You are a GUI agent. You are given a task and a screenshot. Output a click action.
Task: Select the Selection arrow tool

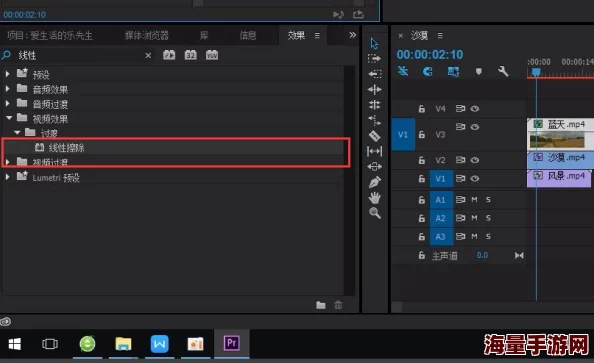click(374, 43)
